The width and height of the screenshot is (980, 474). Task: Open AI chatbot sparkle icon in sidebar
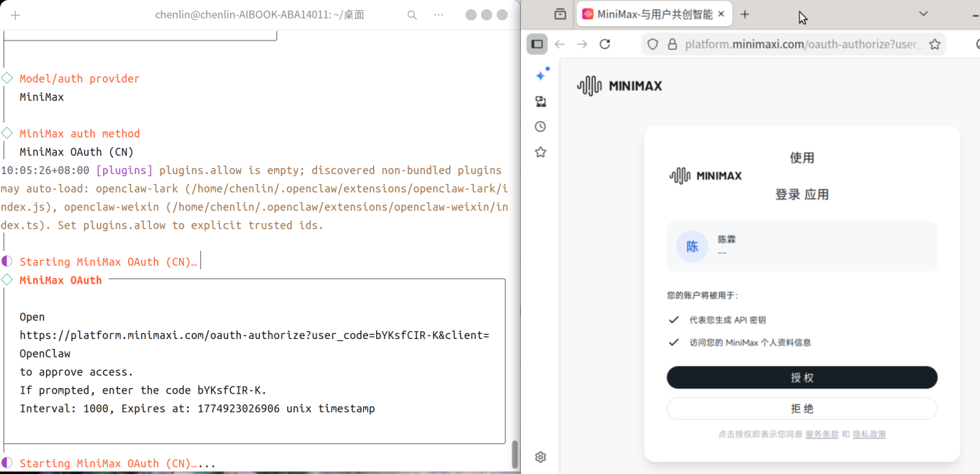[541, 75]
